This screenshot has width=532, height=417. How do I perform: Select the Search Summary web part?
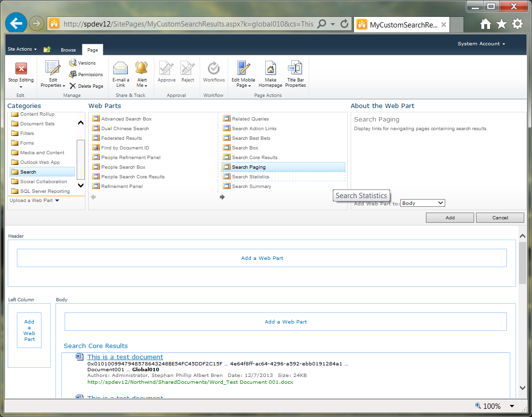[x=283, y=186]
